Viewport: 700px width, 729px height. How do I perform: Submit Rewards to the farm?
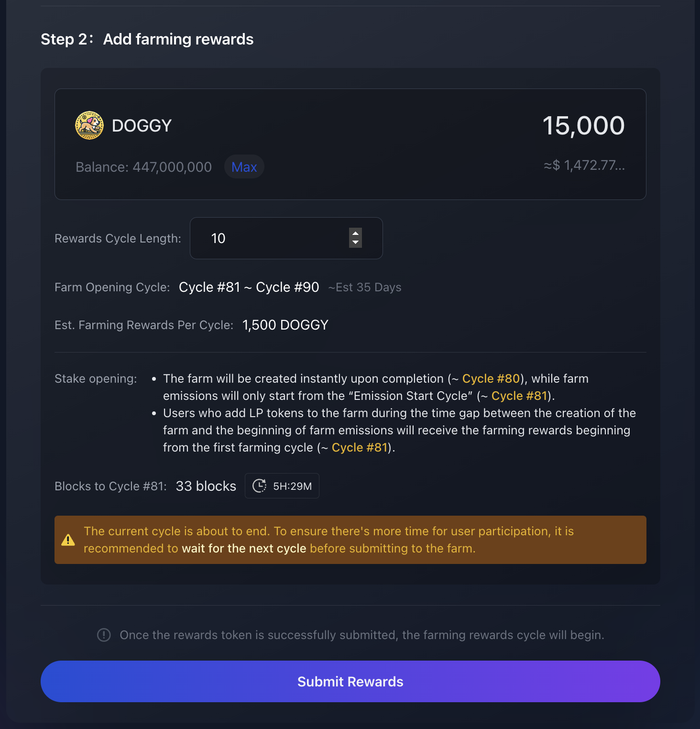tap(350, 681)
